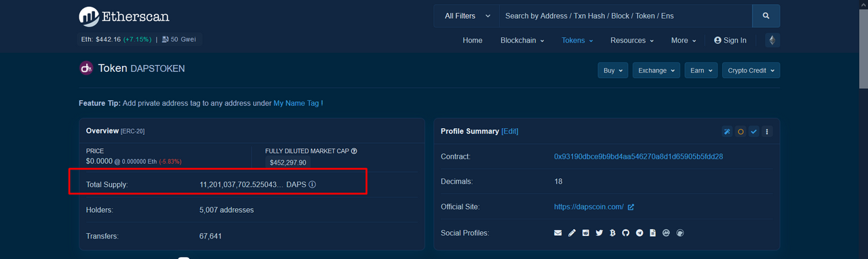
Task: Click the gas pump Gwei indicator
Action: point(179,39)
